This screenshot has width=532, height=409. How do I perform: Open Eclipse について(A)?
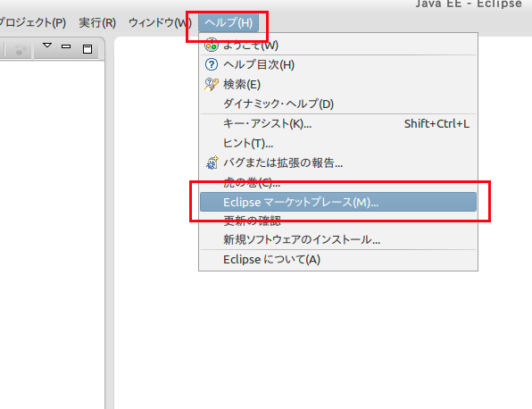(338, 260)
